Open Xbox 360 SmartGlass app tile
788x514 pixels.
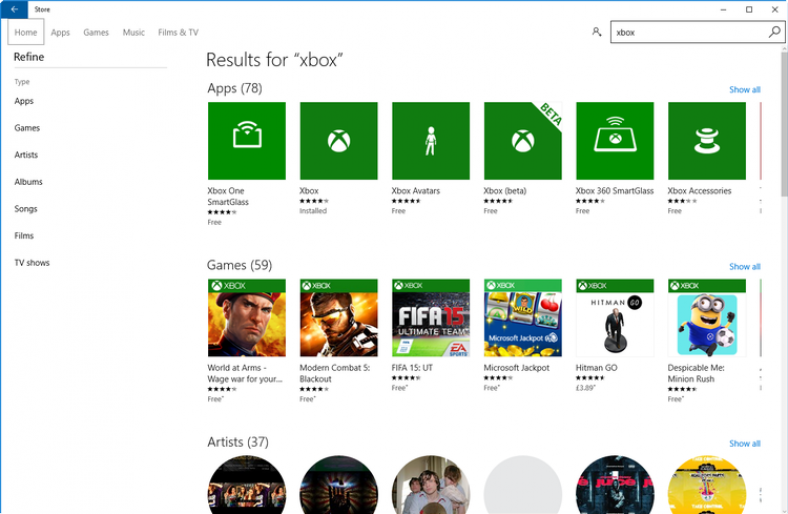tap(615, 141)
